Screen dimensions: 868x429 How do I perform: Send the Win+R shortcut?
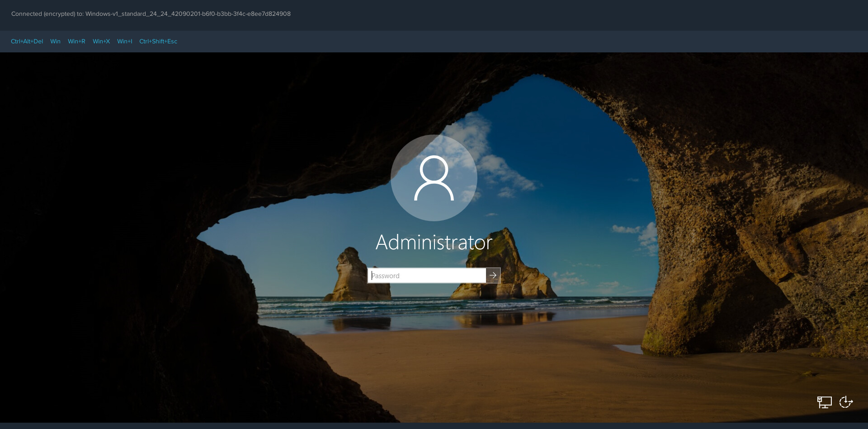point(76,42)
